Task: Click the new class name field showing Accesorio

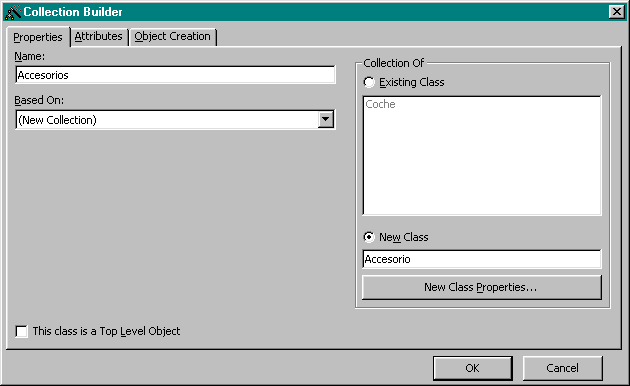Action: click(481, 259)
